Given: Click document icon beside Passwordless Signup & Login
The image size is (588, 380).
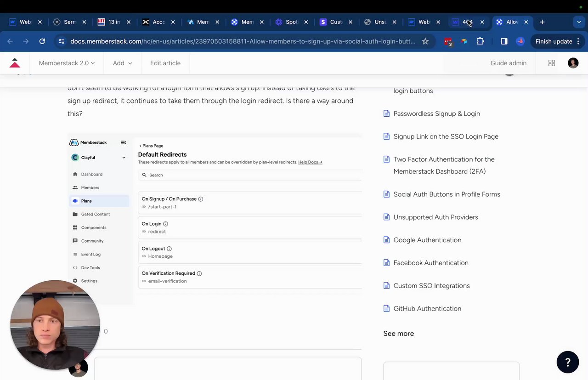Looking at the screenshot, I should pos(386,113).
